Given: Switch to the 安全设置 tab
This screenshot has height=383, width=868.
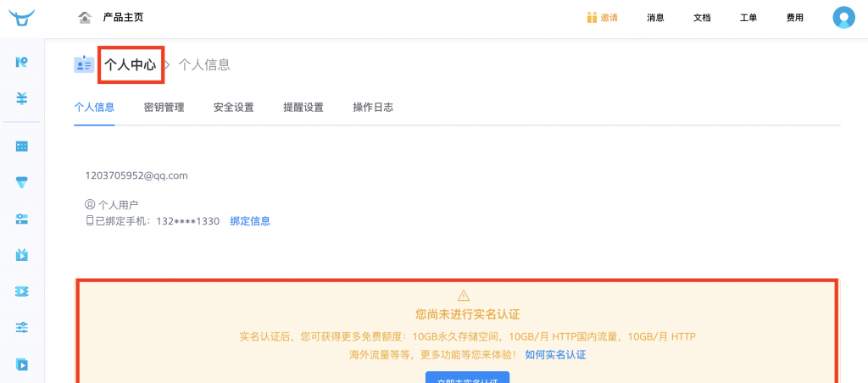Looking at the screenshot, I should pos(233,108).
